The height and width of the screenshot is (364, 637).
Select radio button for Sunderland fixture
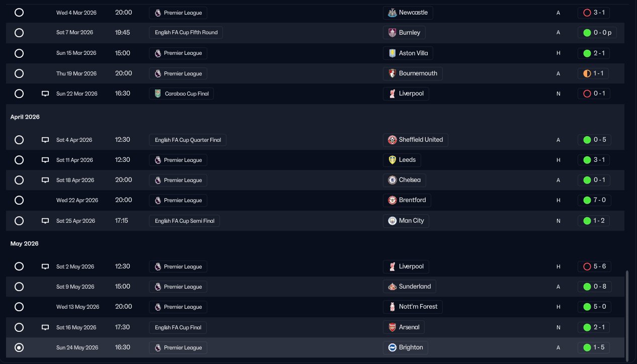pos(19,287)
